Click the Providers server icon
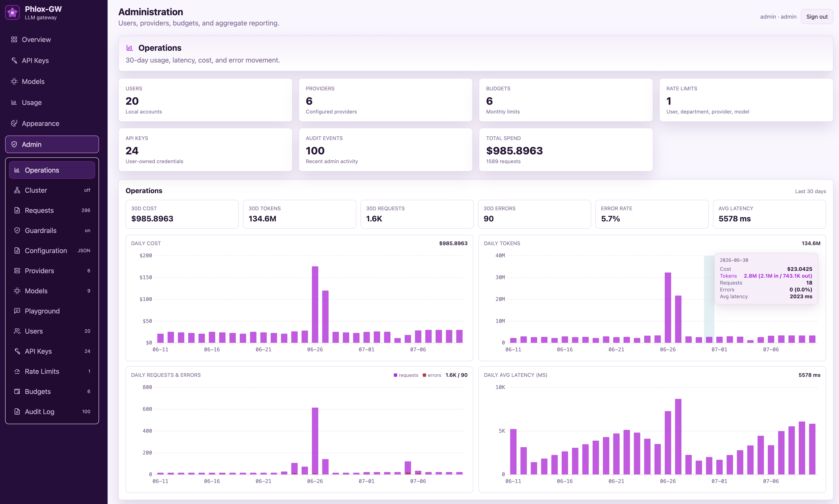This screenshot has height=504, width=839. pos(17,271)
